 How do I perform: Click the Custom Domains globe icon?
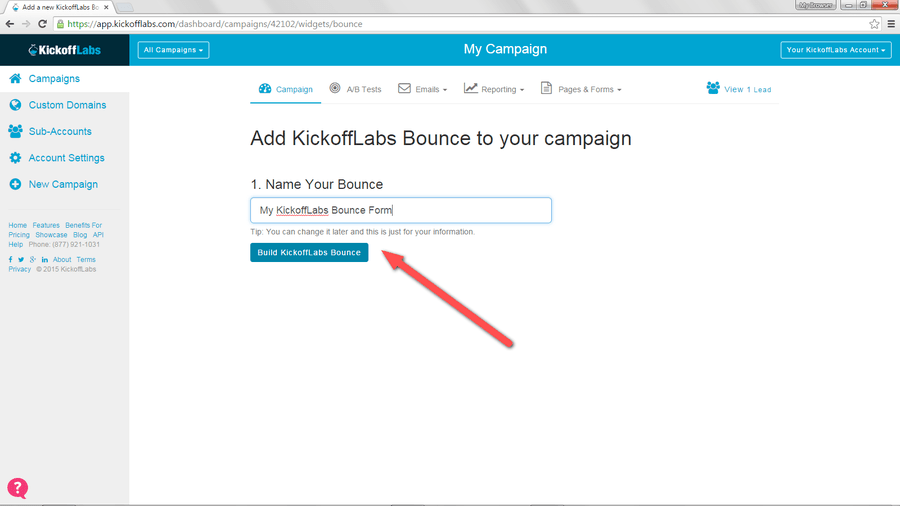15,105
